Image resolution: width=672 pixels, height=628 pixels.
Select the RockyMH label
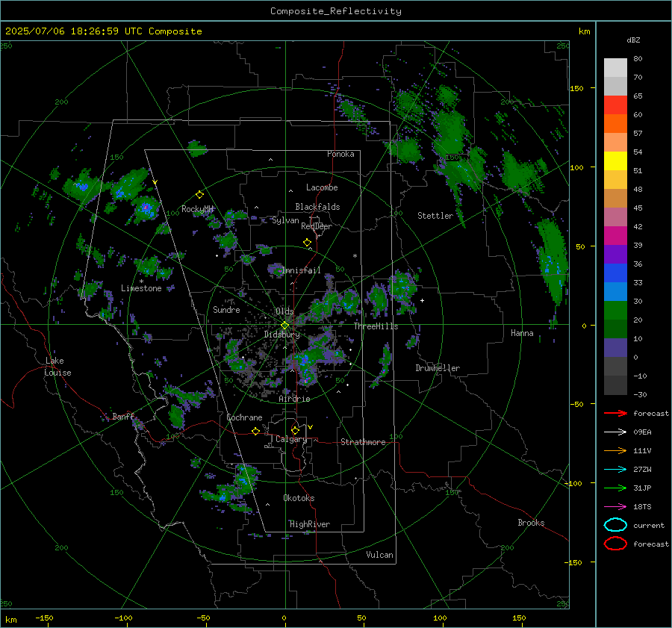coord(197,209)
